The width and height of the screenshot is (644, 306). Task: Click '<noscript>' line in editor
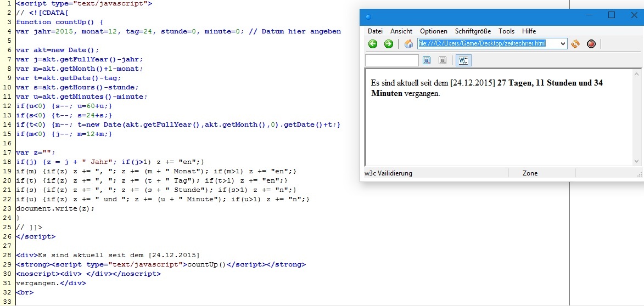pos(88,274)
